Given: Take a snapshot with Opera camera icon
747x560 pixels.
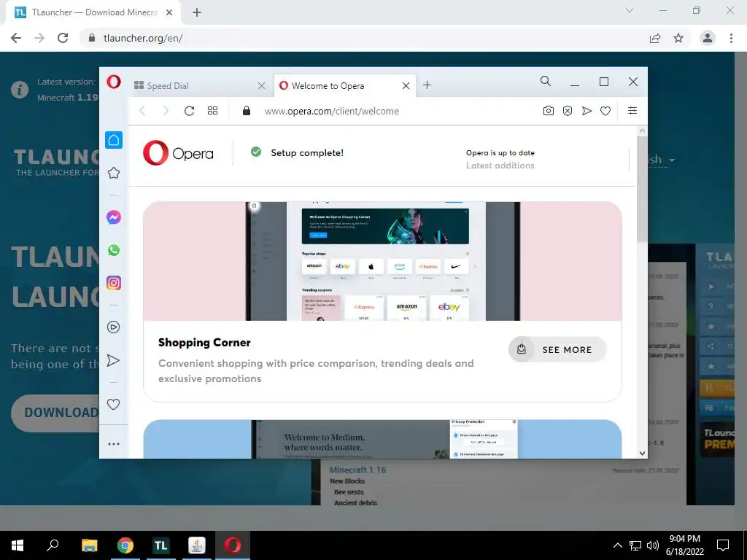Looking at the screenshot, I should coord(549,111).
